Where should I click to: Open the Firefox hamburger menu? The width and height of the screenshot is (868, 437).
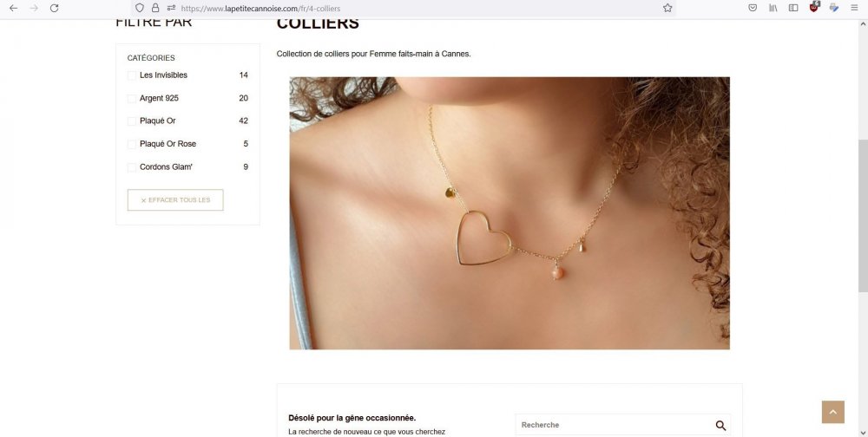(x=855, y=9)
